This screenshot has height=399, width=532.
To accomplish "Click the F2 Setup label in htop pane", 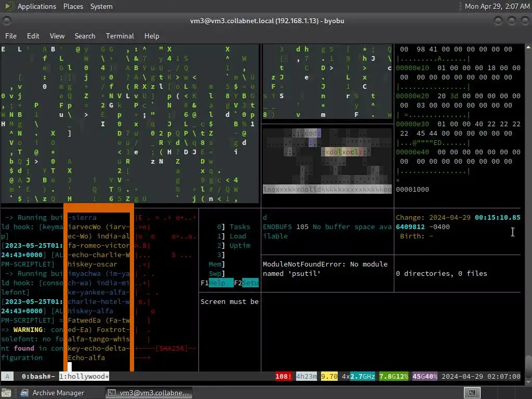I will [246, 283].
